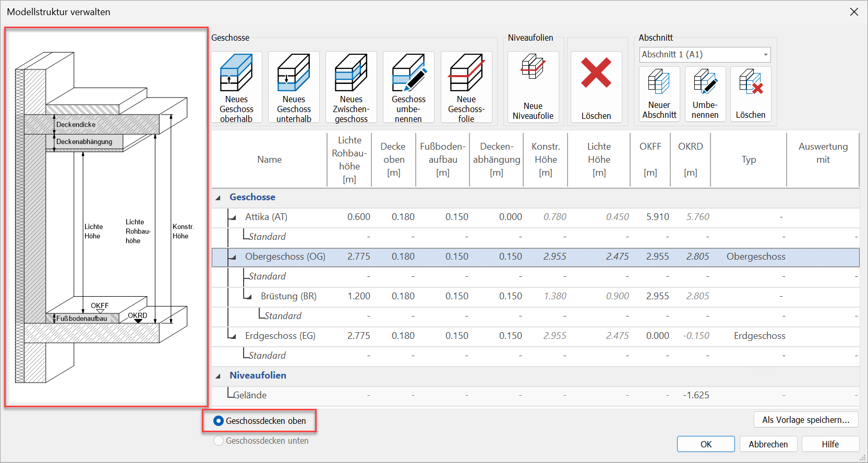Delete the section via Abschnitt Löschen icon
Image resolution: width=868 pixels, height=463 pixels.
point(751,94)
